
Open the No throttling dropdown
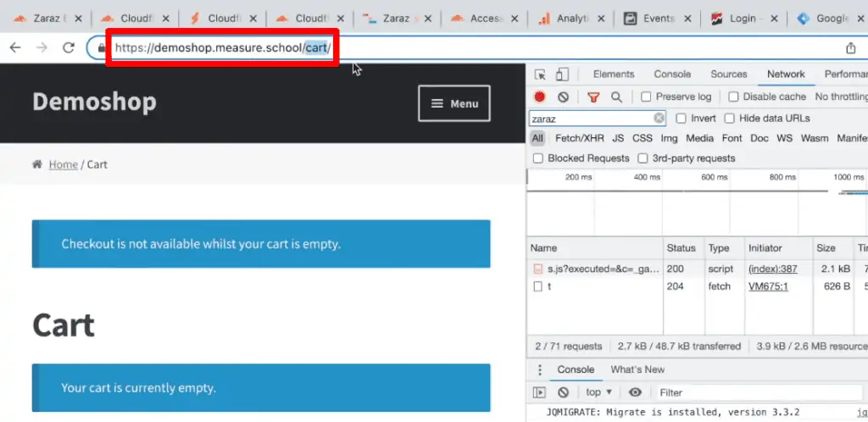[x=841, y=97]
